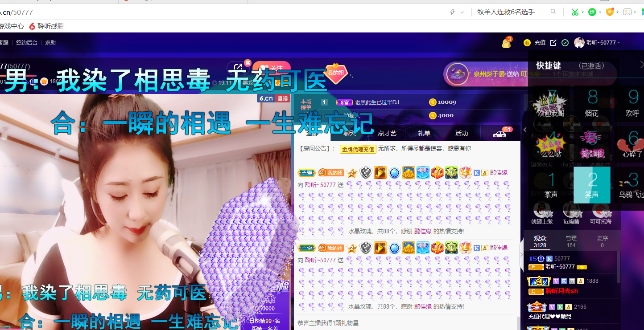This screenshot has height=330, width=644.
Task: Switch to the 活动 tab
Action: [x=462, y=133]
